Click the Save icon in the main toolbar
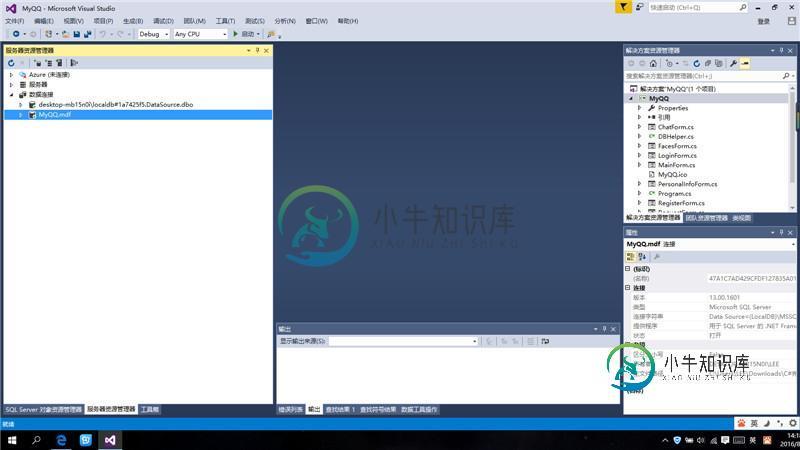This screenshot has height=450, width=800. pyautogui.click(x=77, y=34)
